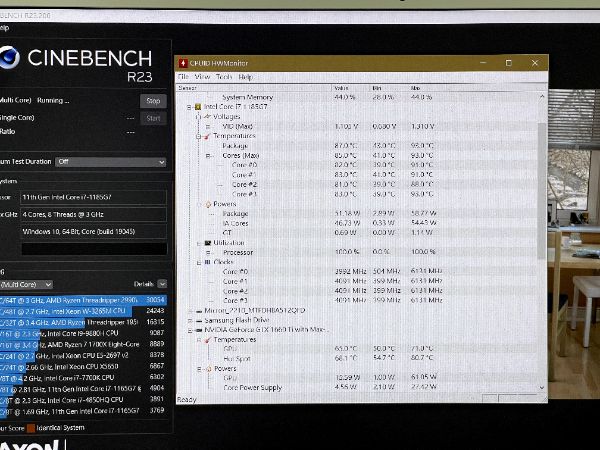Collapse the Utilization section
Image resolution: width=600 pixels, height=450 pixels.
(199, 243)
